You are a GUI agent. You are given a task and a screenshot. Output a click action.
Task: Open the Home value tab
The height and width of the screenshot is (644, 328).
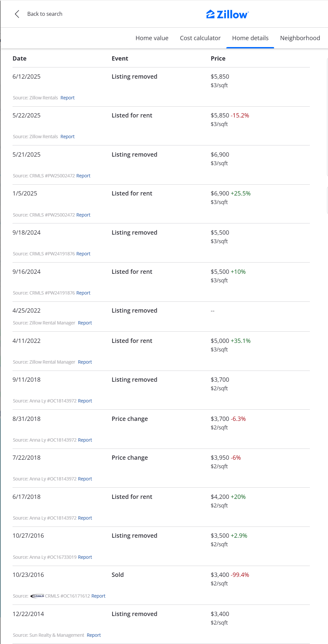(152, 38)
